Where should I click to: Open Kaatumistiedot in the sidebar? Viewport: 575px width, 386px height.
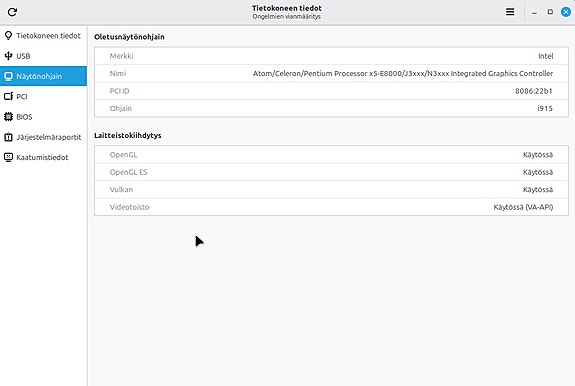(43, 157)
